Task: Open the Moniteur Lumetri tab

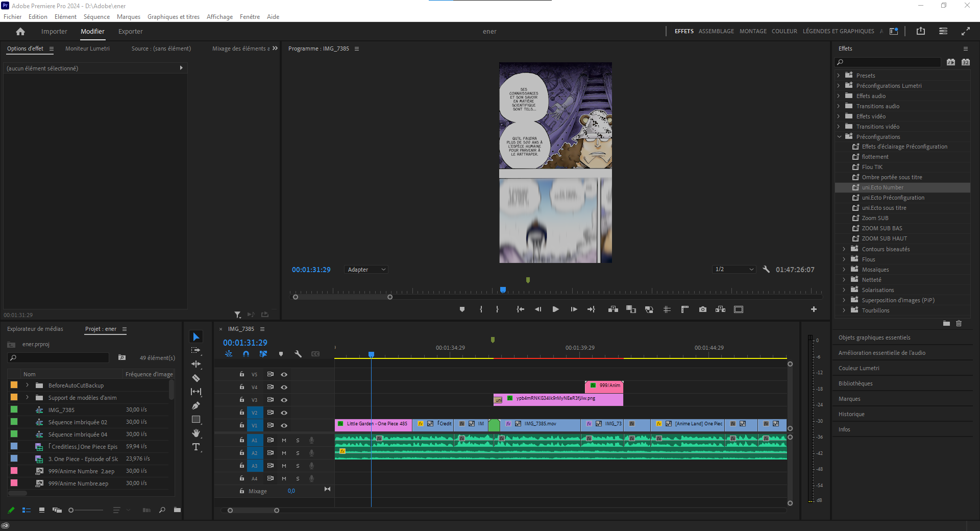Action: pyautogui.click(x=87, y=49)
